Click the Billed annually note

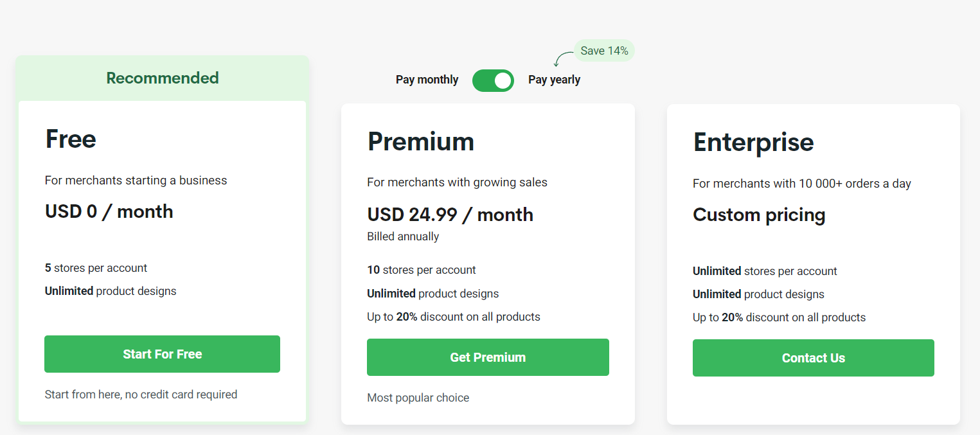(x=402, y=236)
